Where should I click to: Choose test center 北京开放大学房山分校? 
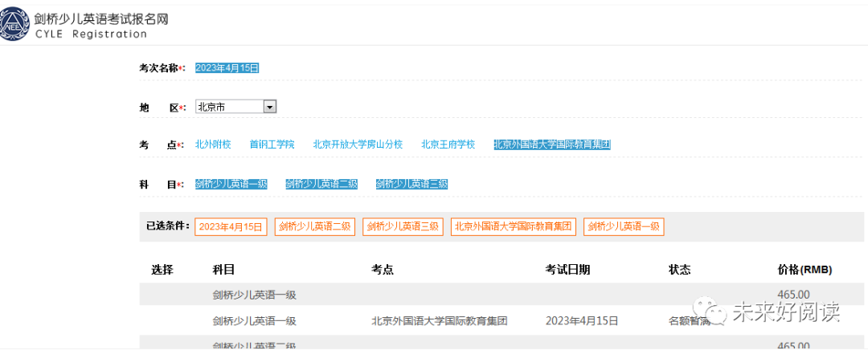358,144
